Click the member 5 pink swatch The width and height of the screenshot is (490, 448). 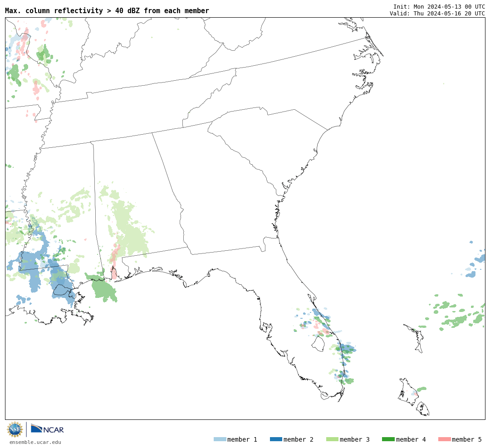444,439
